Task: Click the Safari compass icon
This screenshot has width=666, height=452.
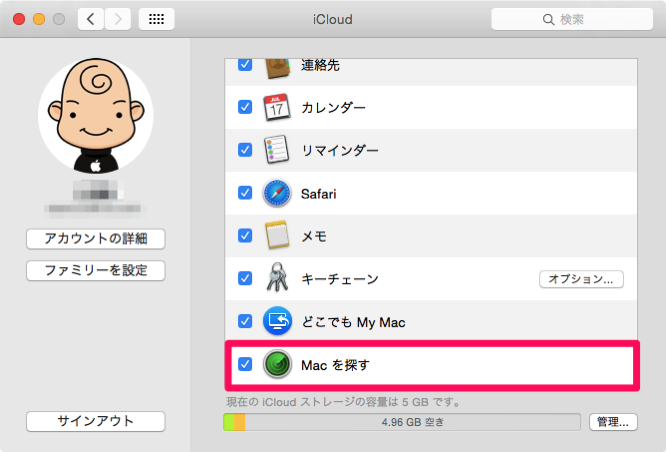Action: click(277, 193)
